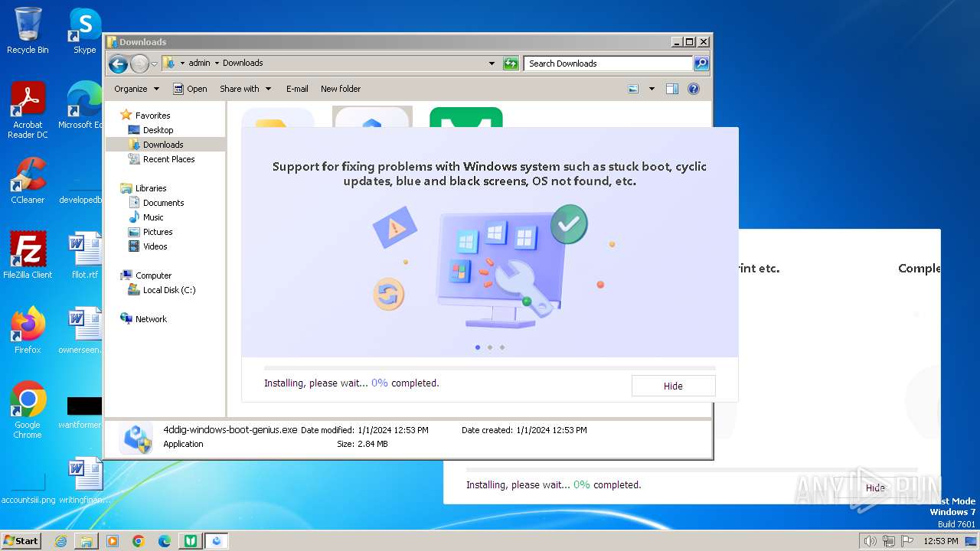
Task: Select Computer in the navigation pane
Action: coord(153,275)
